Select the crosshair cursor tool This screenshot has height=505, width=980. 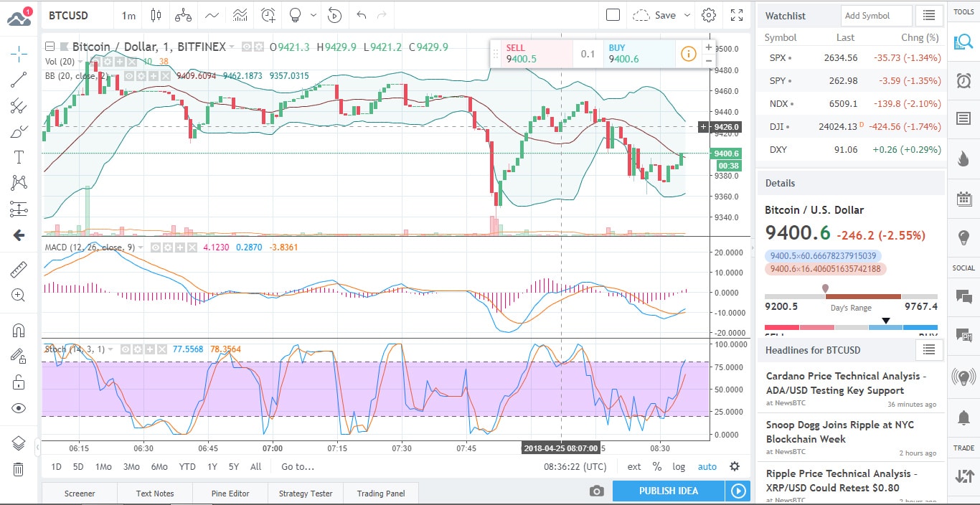tap(19, 52)
